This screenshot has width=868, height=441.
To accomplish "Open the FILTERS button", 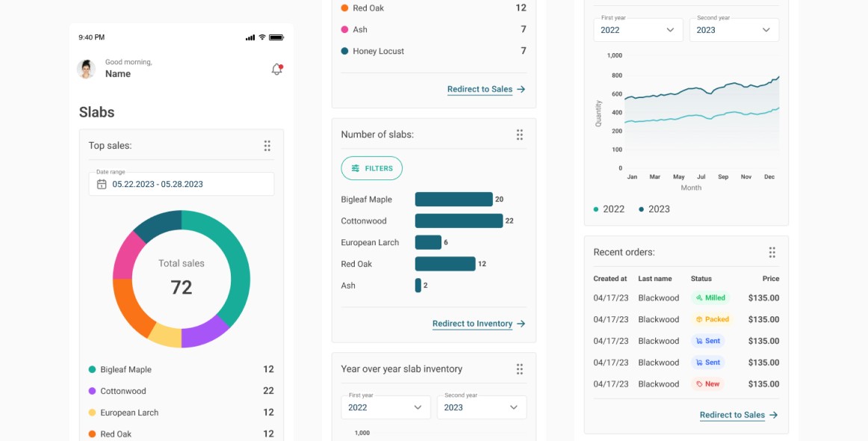I will point(371,168).
